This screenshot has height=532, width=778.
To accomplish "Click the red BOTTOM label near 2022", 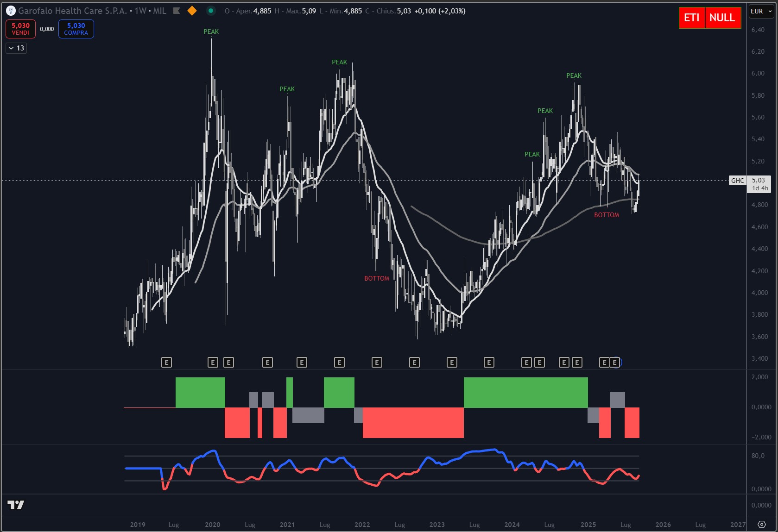I will pyautogui.click(x=377, y=278).
